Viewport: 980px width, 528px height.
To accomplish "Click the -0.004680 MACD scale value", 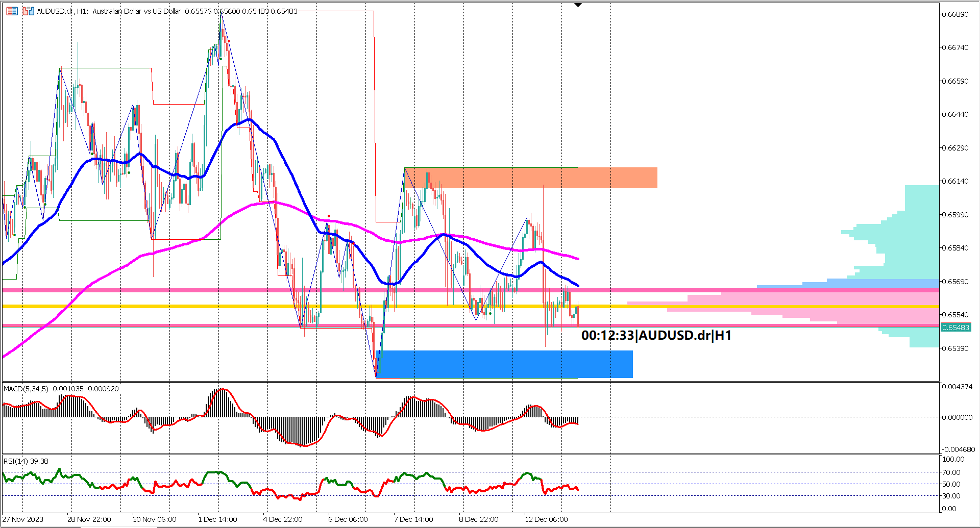I will [958, 449].
